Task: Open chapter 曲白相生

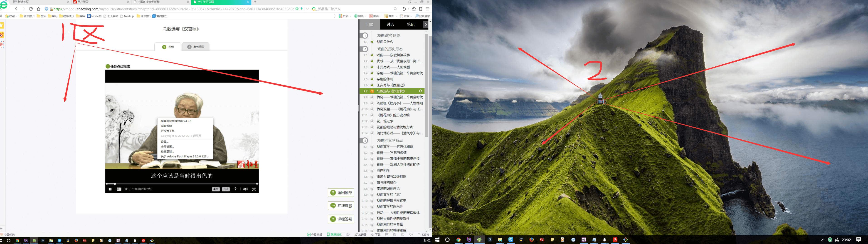Action: pos(383,171)
